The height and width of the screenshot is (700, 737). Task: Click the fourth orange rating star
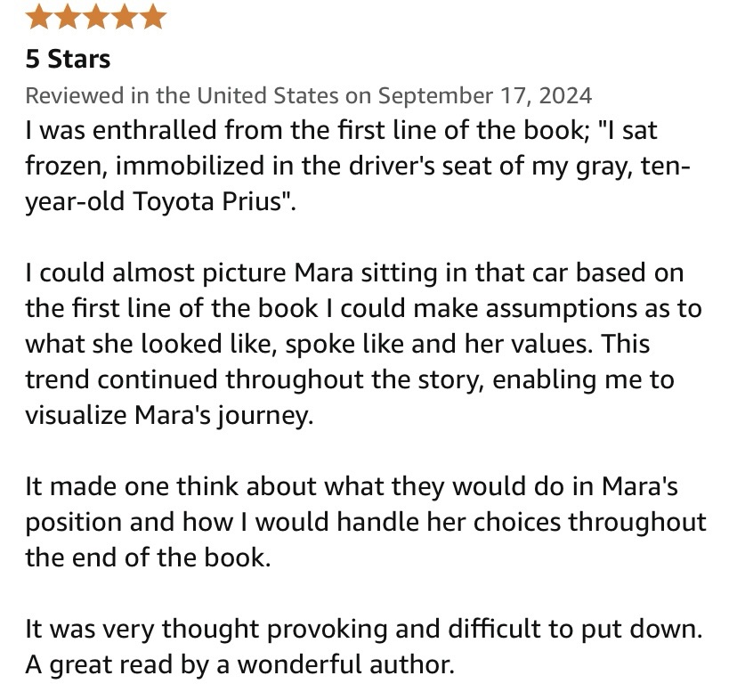(125, 17)
